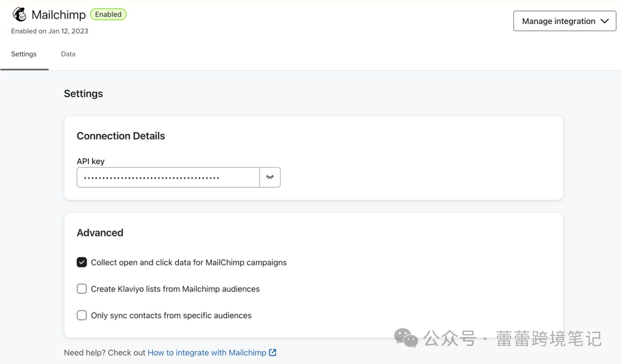Check Only sync contacts from specific audiences
Screen dimensions: 622x364
pyautogui.click(x=82, y=315)
